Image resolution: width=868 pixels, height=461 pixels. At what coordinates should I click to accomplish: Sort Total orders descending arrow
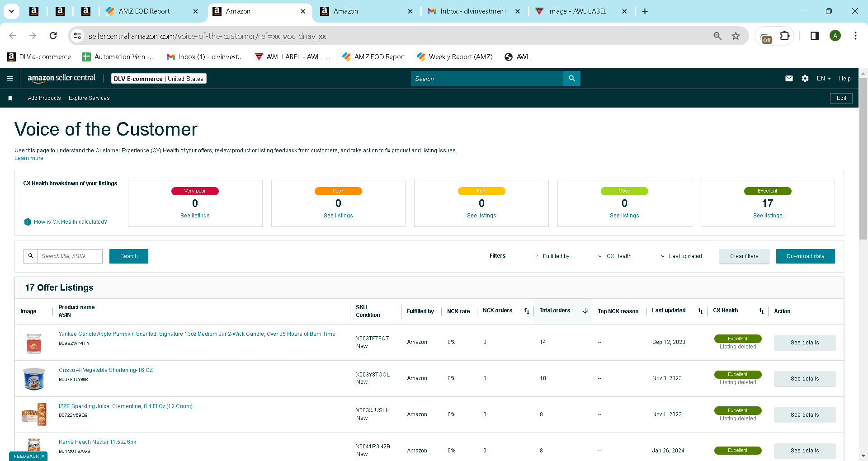click(585, 311)
